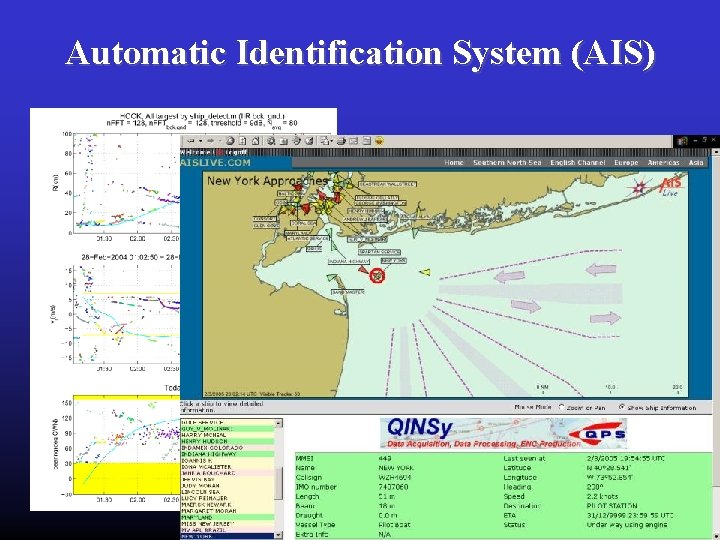Click the Callsign value in details table
This screenshot has height=540, width=720.
tap(394, 478)
